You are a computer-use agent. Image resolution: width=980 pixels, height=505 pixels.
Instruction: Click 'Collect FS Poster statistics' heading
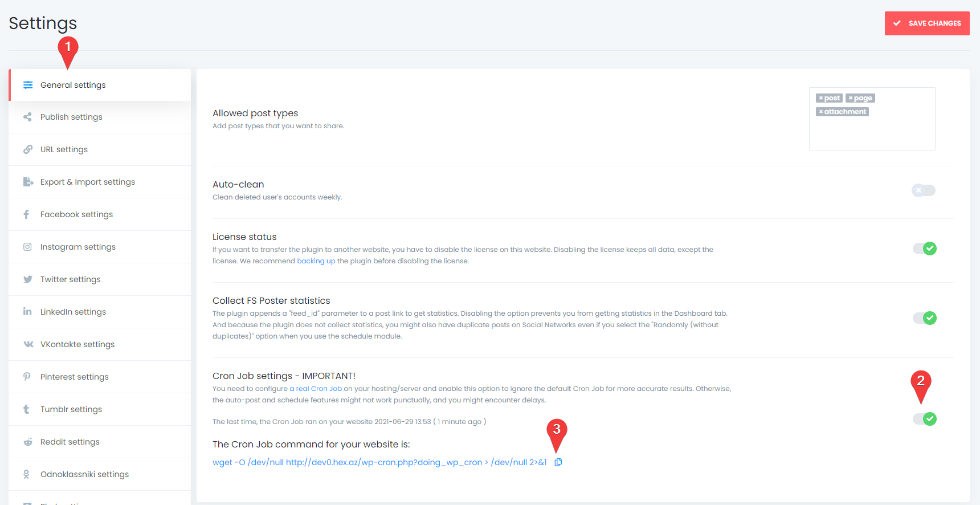click(x=271, y=301)
